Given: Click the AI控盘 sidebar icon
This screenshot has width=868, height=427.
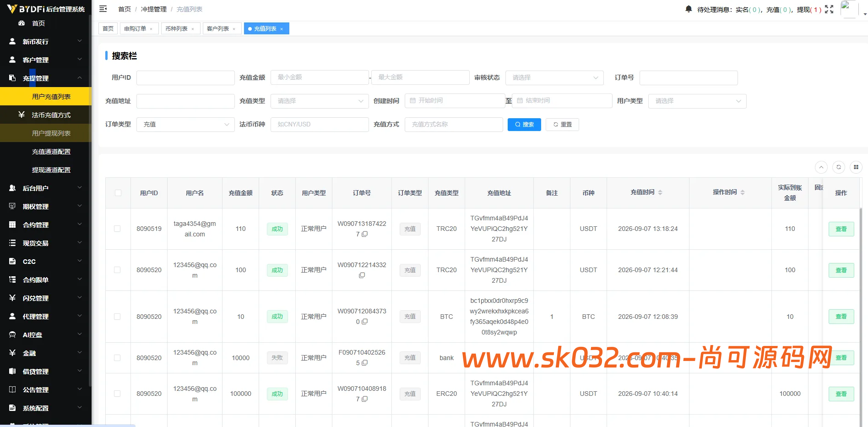Looking at the screenshot, I should (12, 335).
